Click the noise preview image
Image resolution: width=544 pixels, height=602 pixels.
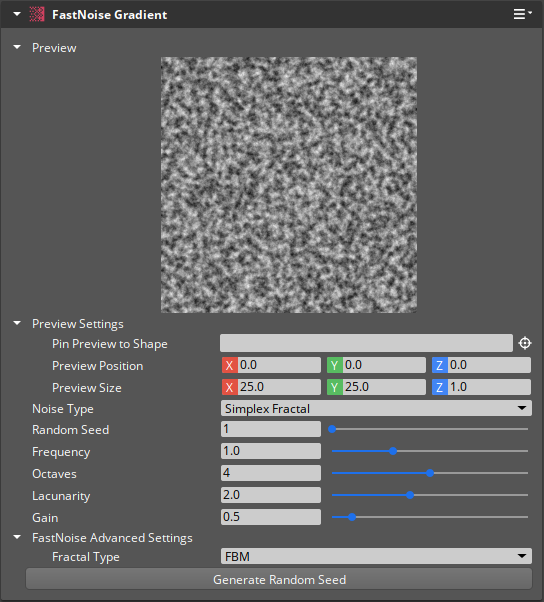[x=289, y=185]
